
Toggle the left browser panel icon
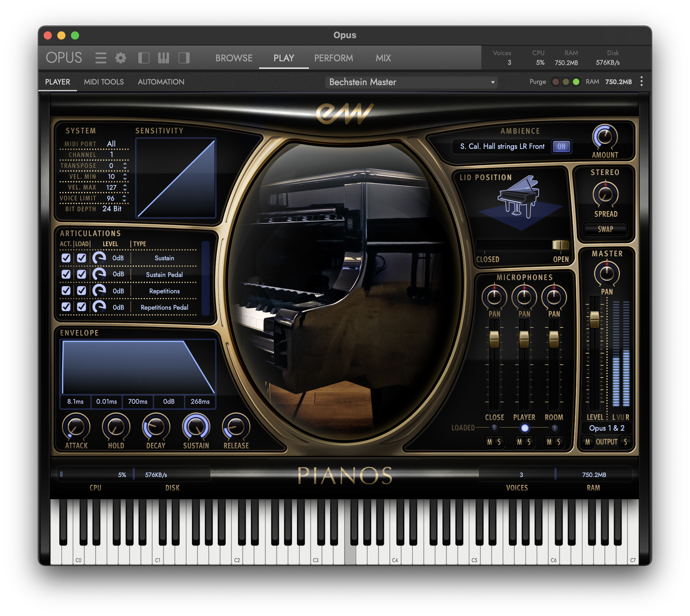pos(144,58)
